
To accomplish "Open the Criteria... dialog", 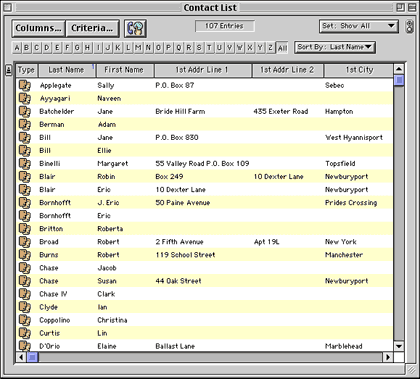I will point(92,28).
